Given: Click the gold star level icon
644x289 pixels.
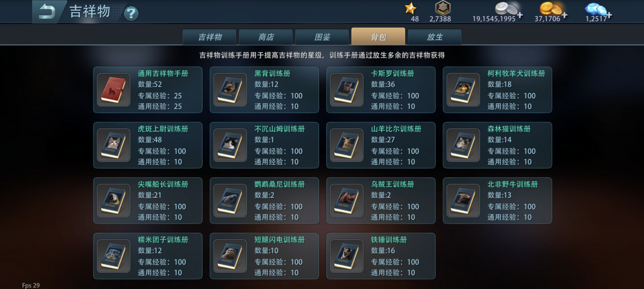Looking at the screenshot, I should 410,8.
